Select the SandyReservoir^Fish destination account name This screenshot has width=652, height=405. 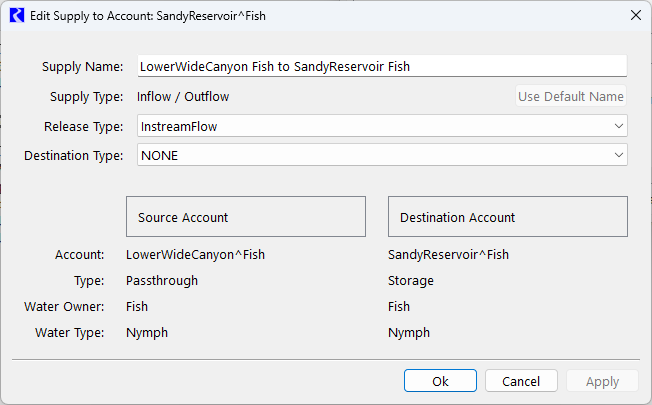(x=448, y=255)
